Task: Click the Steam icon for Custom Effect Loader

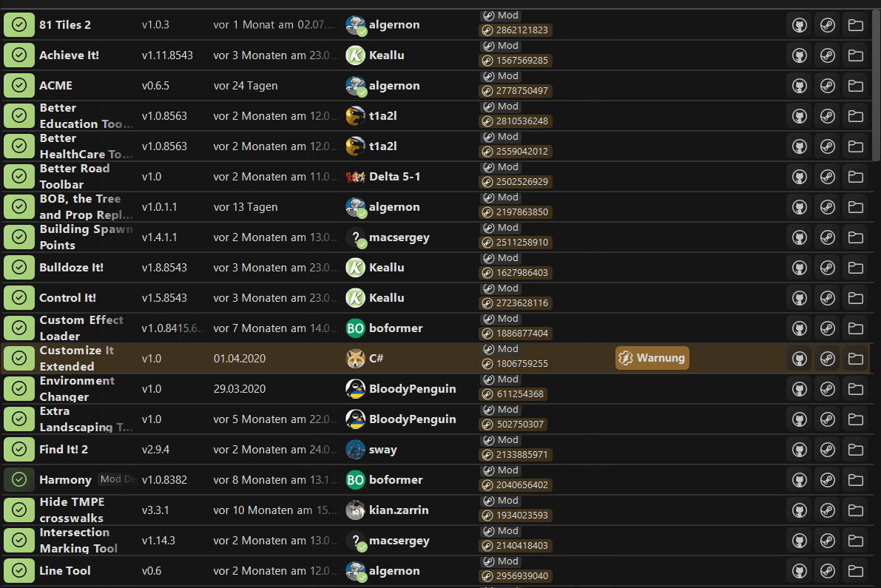Action: pos(828,328)
